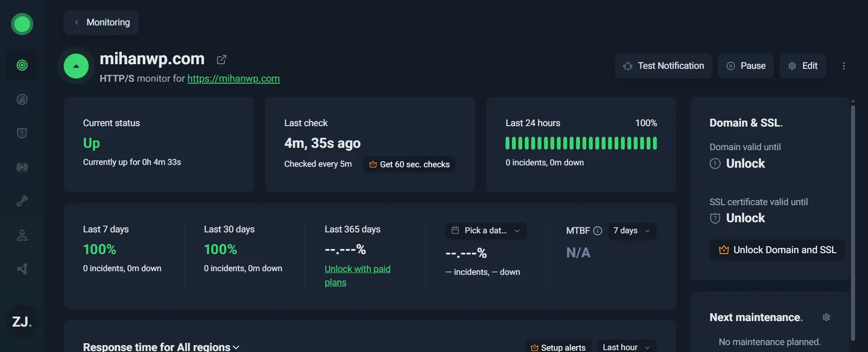This screenshot has height=352, width=868.
Task: Click Unlock Domain and SSL button
Action: [x=777, y=250]
